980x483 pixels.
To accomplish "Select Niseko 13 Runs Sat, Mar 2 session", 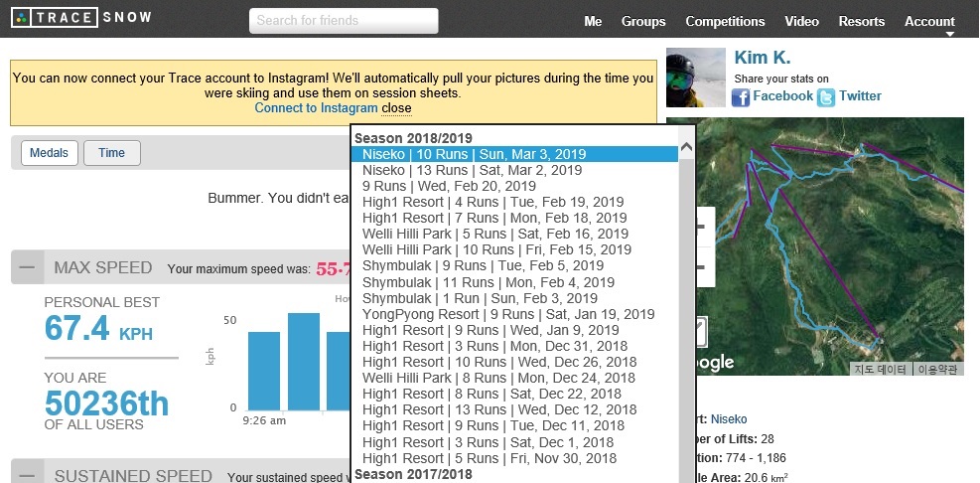I will click(x=514, y=170).
